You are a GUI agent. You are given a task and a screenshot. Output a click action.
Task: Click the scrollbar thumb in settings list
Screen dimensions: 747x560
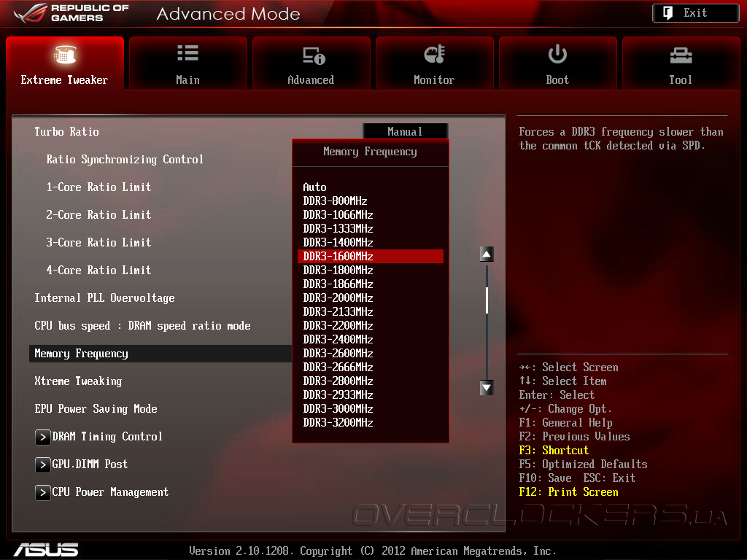pos(487,300)
